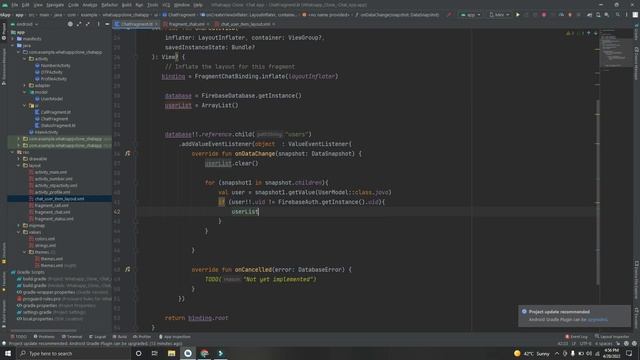
Task: Click the Sync Project with Gradle elephant icon
Action: coord(589,15)
